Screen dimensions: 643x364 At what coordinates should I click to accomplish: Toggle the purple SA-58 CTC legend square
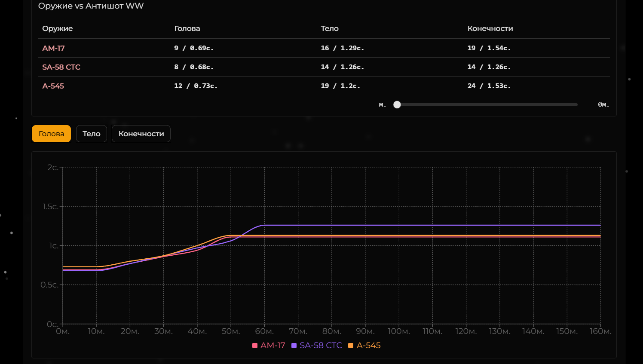[x=294, y=346]
